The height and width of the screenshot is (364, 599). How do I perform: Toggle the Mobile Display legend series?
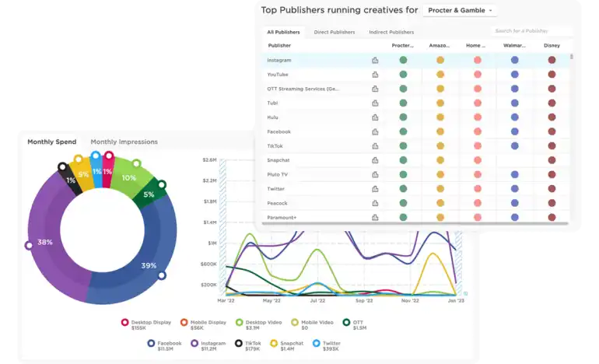203,324
